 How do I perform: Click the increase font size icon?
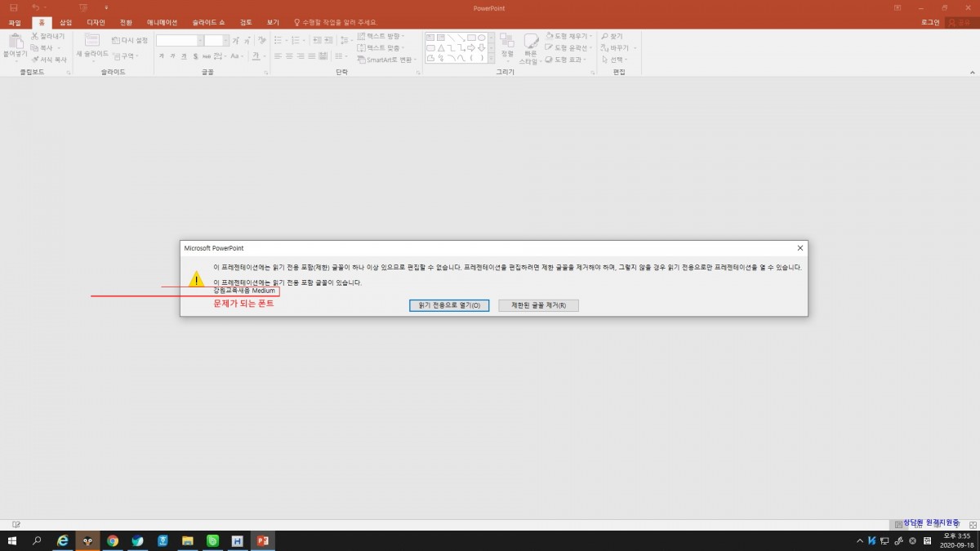click(x=235, y=40)
